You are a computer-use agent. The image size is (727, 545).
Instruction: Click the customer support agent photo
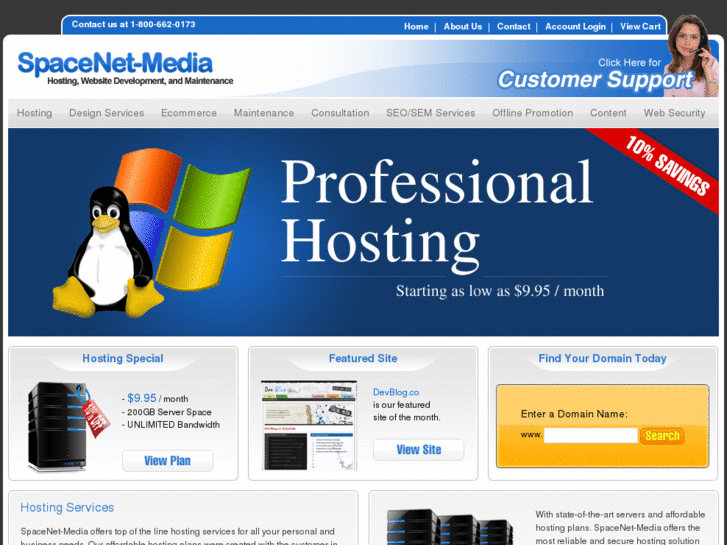(692, 55)
